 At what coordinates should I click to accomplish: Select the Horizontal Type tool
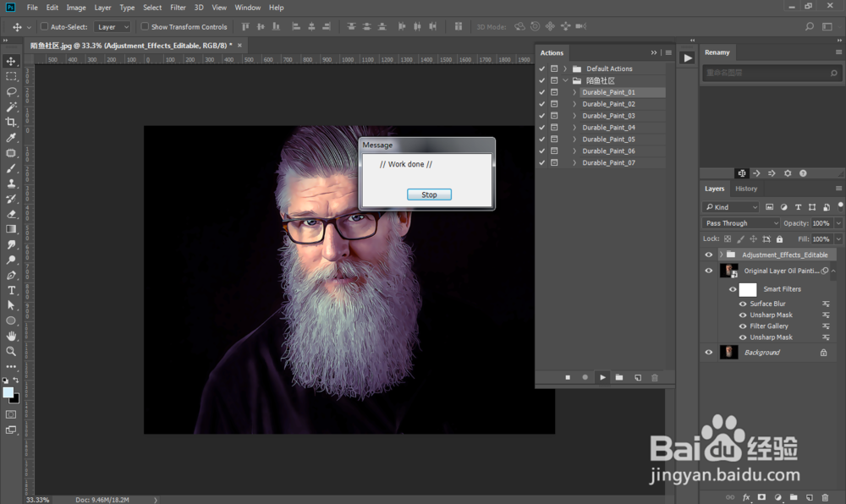click(x=11, y=290)
